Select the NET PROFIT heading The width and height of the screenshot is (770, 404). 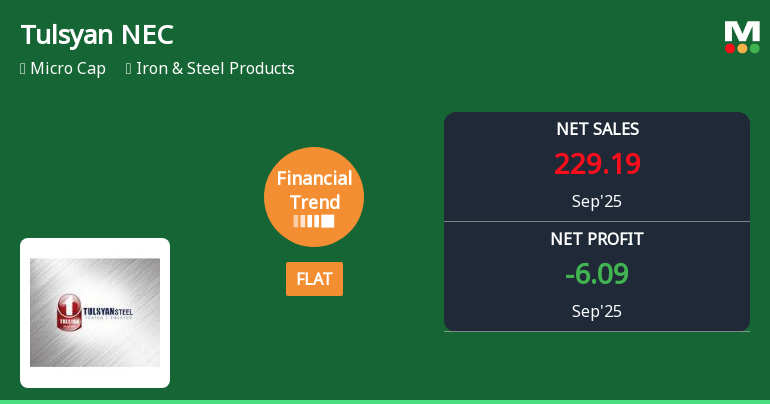[597, 239]
